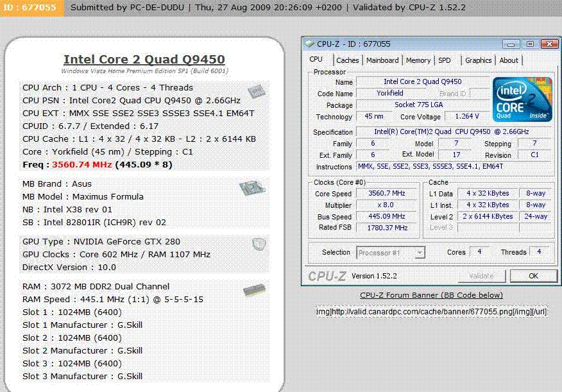Click the RAM Speed 445.1 MHz line
Screen dimensions: 562x392
(x=112, y=300)
